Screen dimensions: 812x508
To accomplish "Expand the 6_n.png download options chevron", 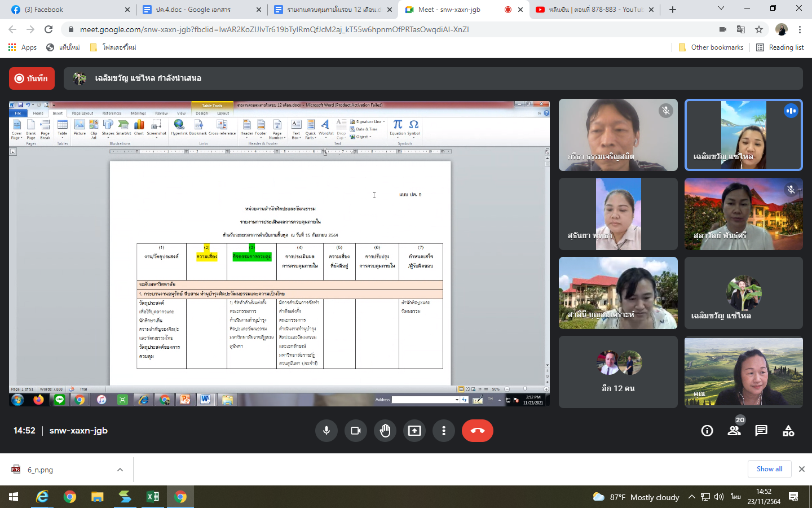I will click(120, 470).
